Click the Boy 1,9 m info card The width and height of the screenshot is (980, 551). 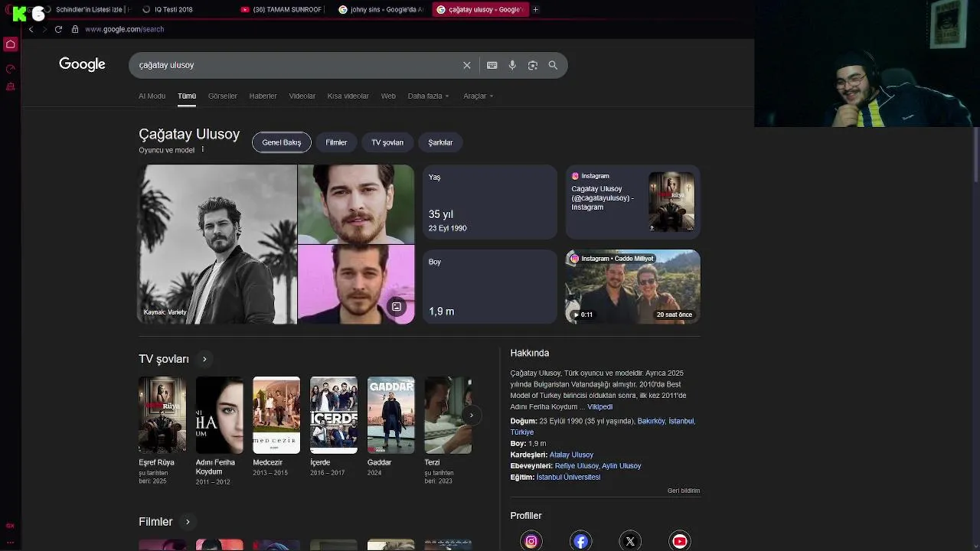tap(490, 287)
